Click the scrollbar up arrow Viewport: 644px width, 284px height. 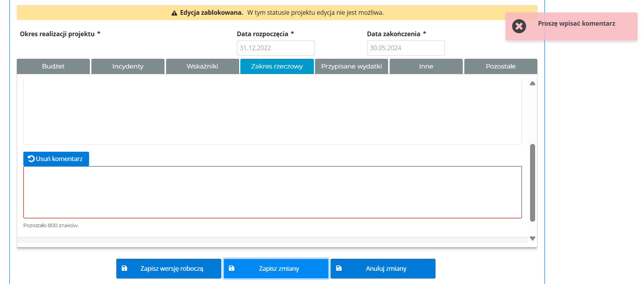[x=532, y=83]
